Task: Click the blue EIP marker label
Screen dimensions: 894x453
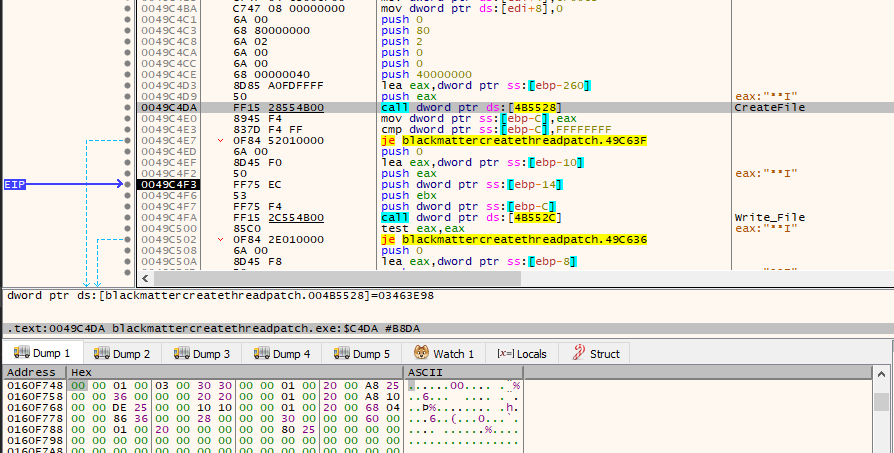Action: point(15,184)
